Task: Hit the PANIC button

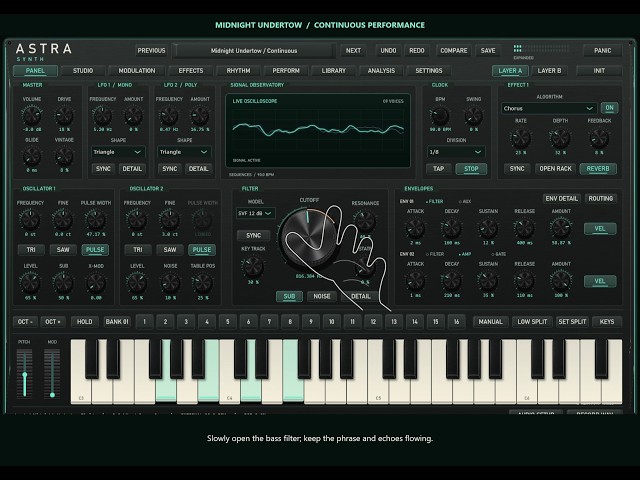Action: (x=602, y=51)
